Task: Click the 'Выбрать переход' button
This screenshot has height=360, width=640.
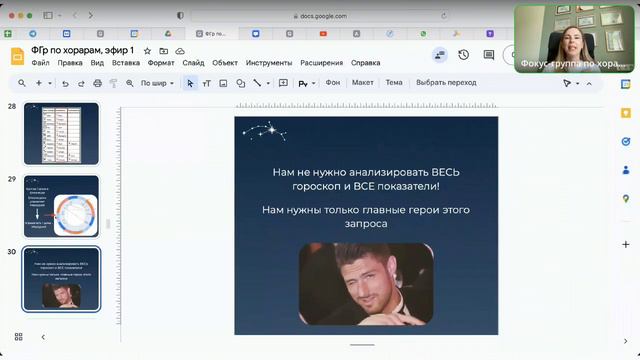Action: click(446, 82)
